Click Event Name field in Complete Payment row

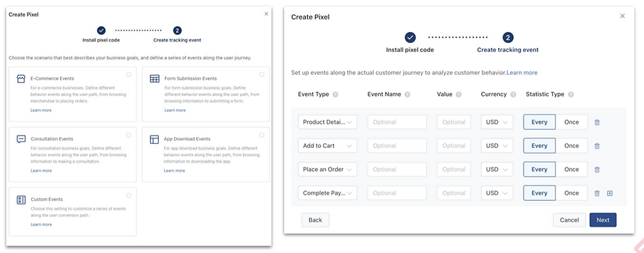tap(397, 193)
